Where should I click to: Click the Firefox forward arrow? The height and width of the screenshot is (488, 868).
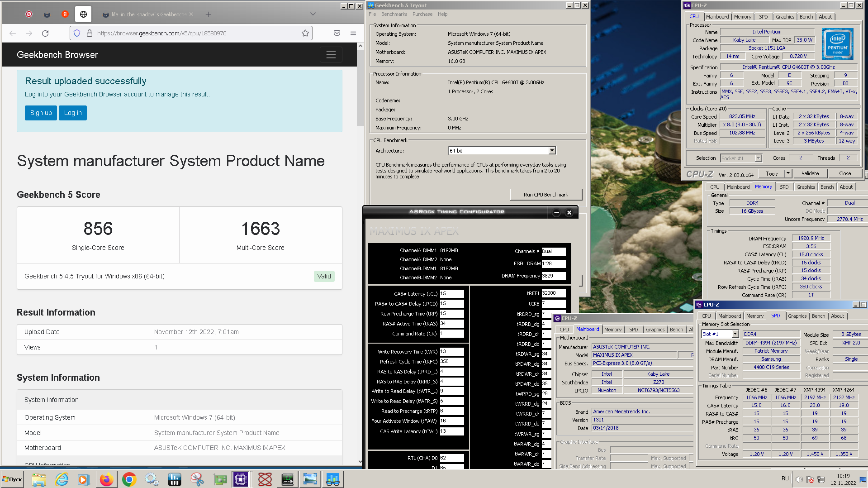29,33
